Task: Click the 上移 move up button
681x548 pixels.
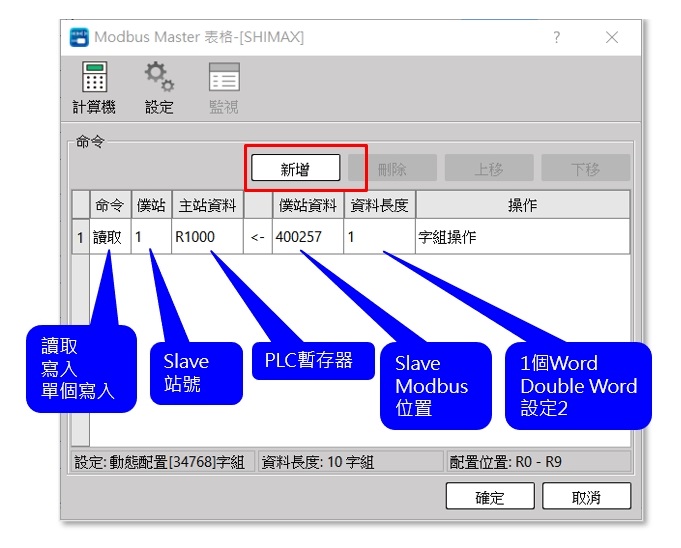Action: [489, 168]
